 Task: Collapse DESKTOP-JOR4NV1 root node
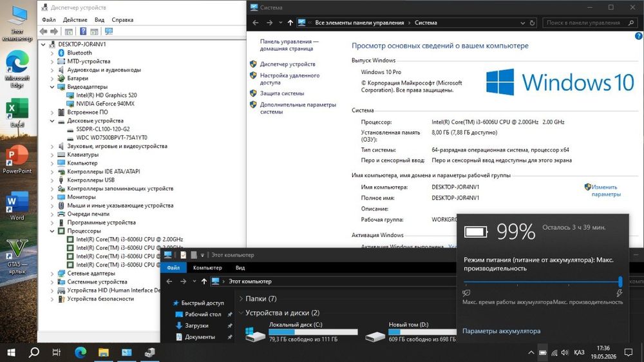click(x=43, y=44)
